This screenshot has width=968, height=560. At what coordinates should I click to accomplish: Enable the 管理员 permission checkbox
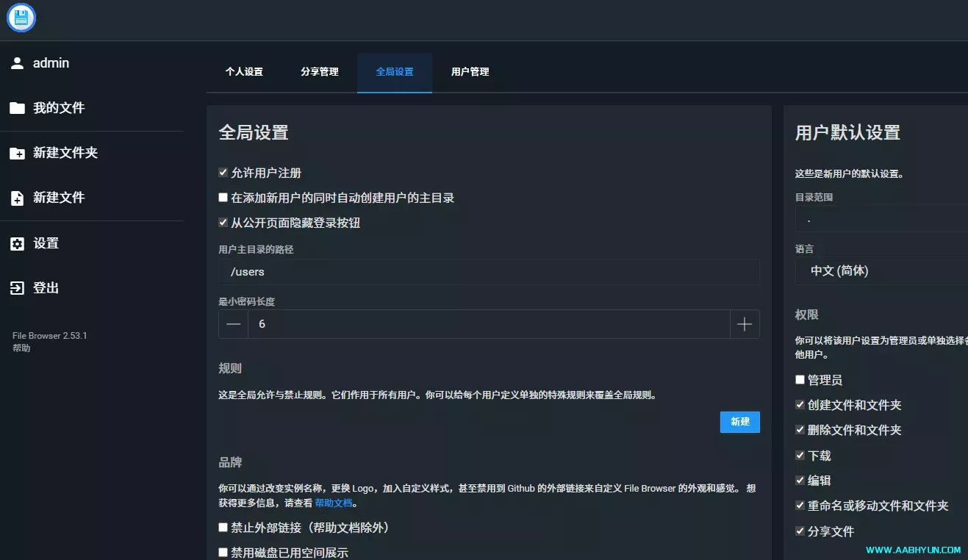799,380
